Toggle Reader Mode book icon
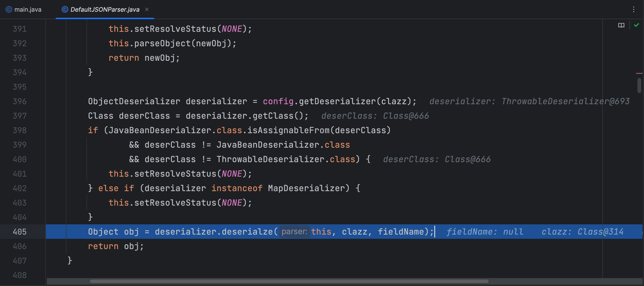The width and height of the screenshot is (644, 286). click(x=621, y=25)
